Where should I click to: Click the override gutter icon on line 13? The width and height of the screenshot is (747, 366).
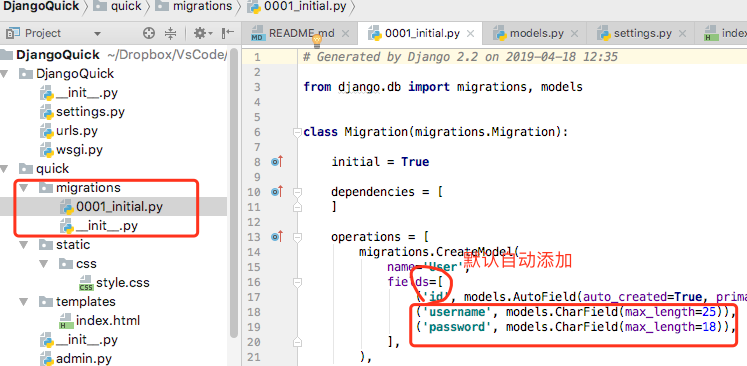[277, 236]
